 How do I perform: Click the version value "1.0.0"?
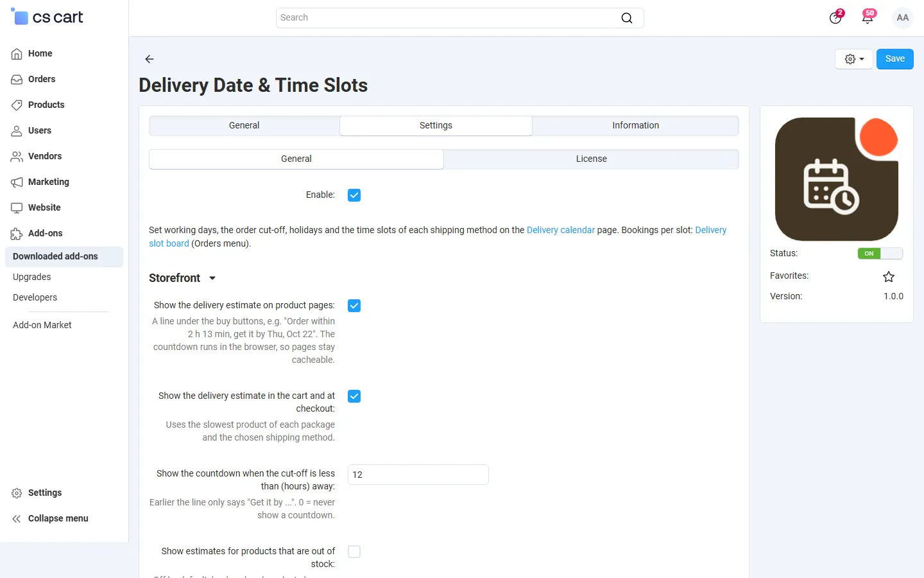coord(893,297)
